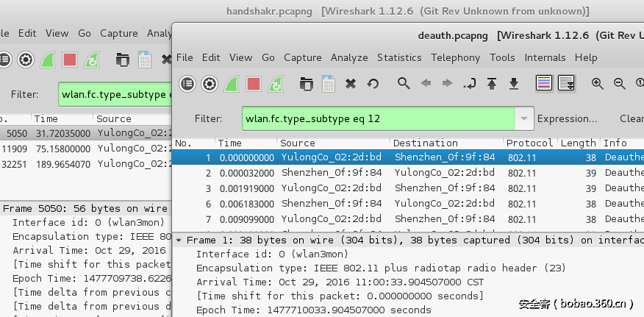Jump to last packet icon
The height and width of the screenshot is (317, 644).
pos(514,84)
